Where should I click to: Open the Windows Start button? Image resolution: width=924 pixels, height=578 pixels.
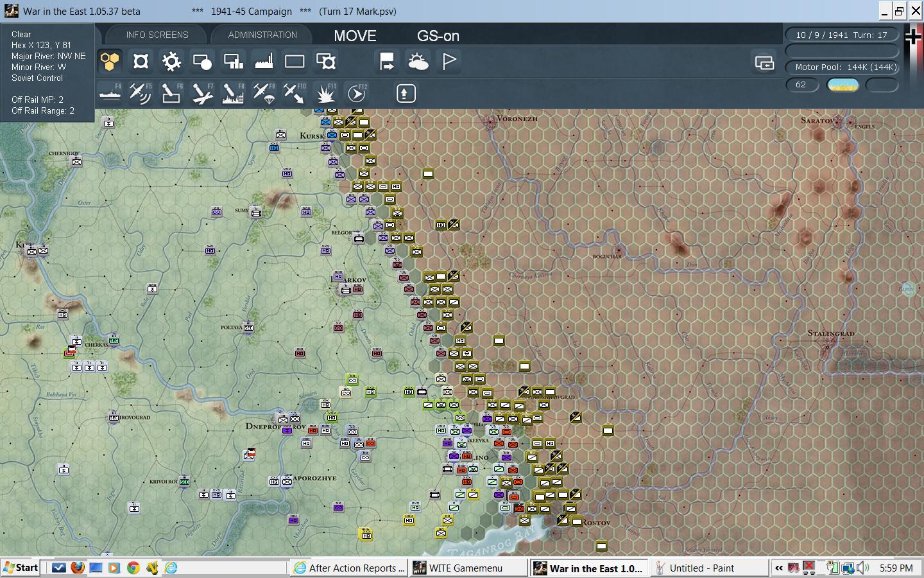pyautogui.click(x=21, y=568)
